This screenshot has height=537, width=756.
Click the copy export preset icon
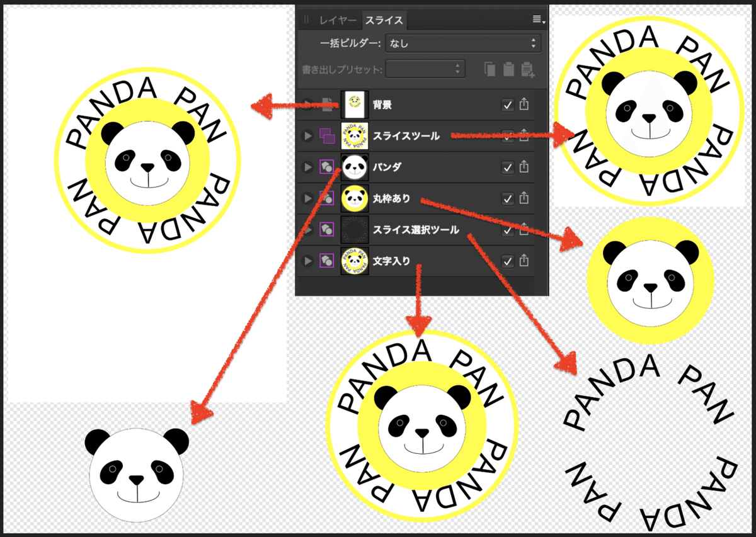(490, 69)
